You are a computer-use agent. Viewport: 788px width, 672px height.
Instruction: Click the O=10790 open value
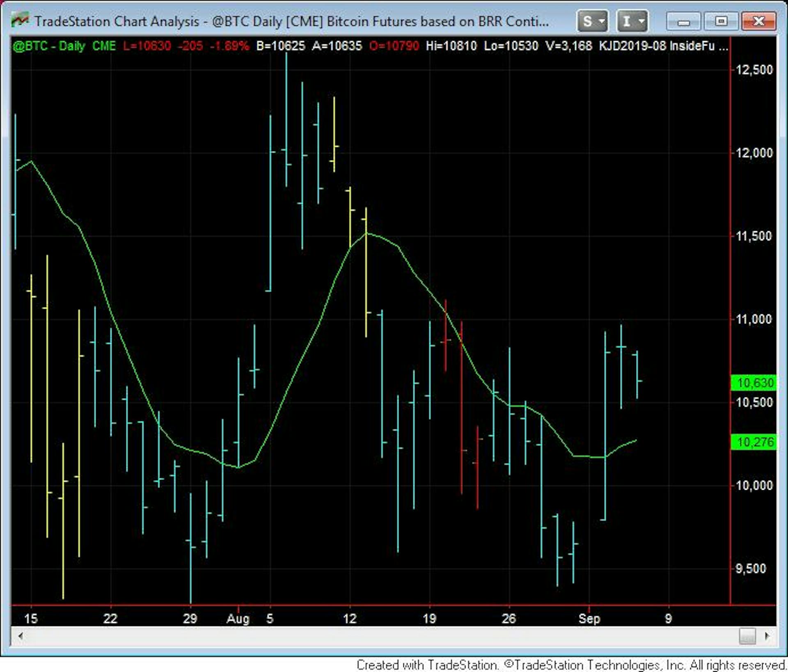pyautogui.click(x=394, y=46)
